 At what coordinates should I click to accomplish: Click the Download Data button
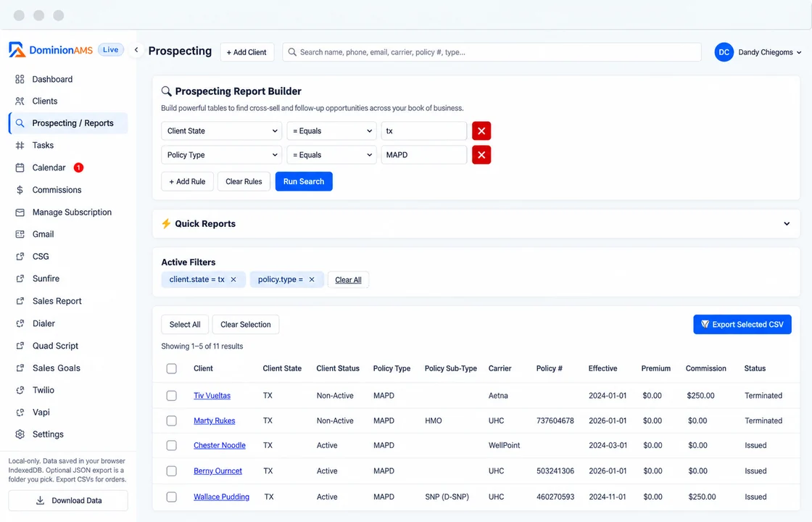click(x=68, y=501)
